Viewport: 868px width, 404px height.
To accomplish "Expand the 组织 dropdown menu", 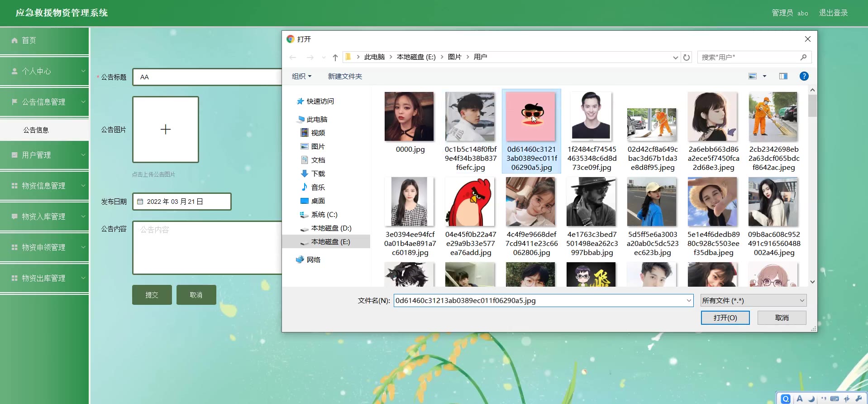I will [x=301, y=77].
